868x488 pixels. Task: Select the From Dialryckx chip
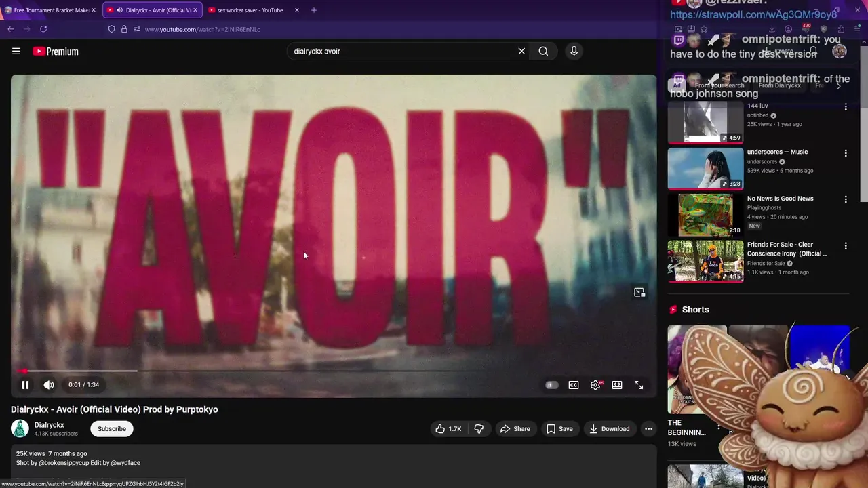tap(780, 85)
